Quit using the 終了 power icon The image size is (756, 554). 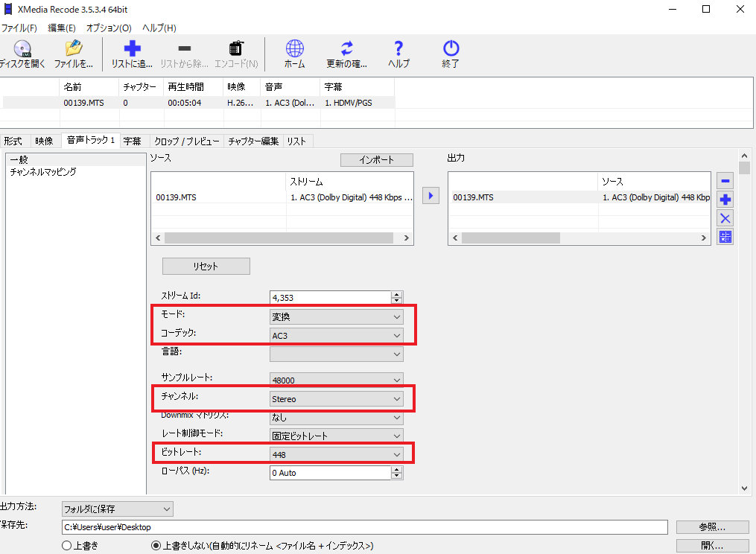click(451, 54)
